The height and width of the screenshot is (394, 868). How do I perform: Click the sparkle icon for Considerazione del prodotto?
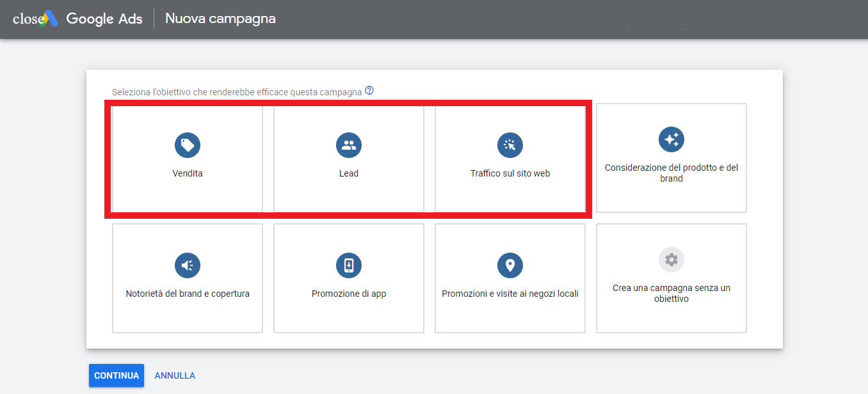(x=671, y=139)
